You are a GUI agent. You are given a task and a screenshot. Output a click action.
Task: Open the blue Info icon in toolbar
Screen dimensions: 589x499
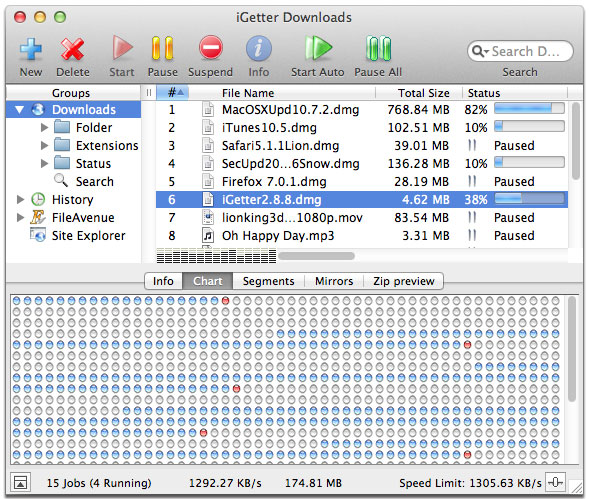(258, 48)
